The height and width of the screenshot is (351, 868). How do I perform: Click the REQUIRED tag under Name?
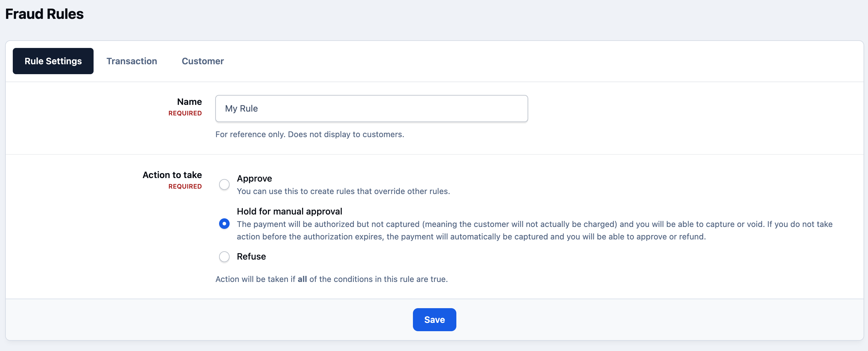185,113
